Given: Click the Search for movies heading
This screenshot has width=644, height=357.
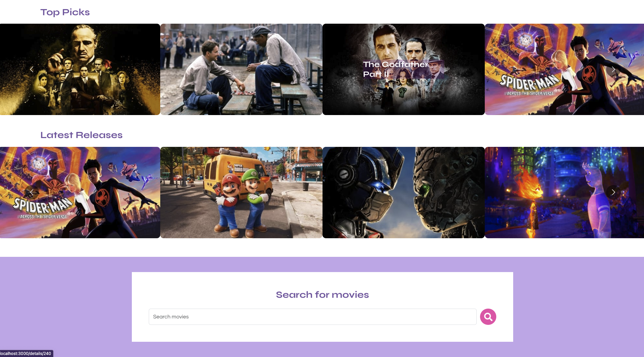Looking at the screenshot, I should click(322, 295).
